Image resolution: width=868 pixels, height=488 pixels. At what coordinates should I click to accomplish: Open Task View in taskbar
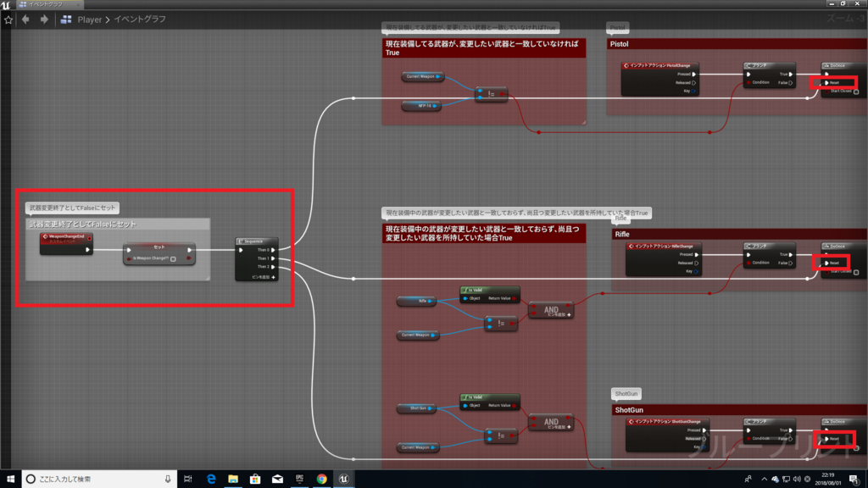point(188,480)
